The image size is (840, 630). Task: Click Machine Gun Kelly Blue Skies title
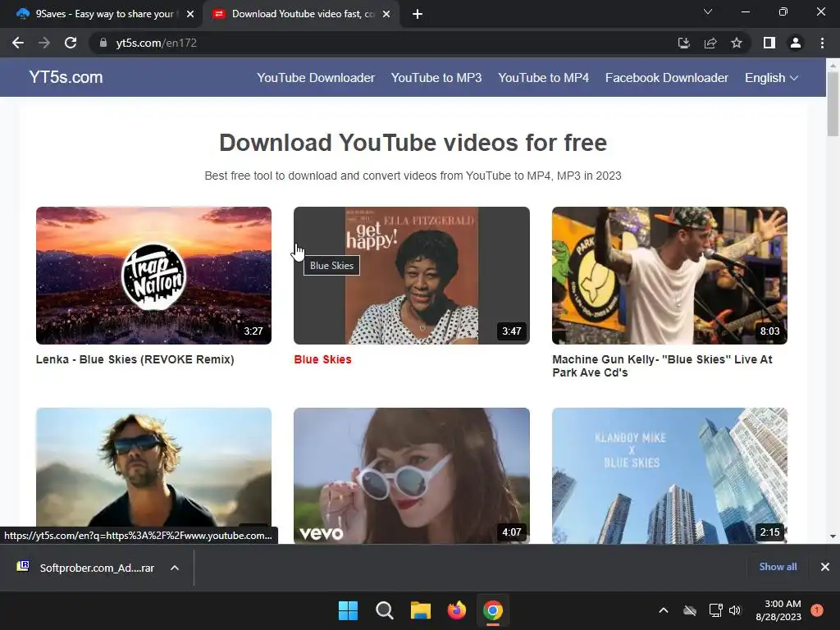coord(662,366)
